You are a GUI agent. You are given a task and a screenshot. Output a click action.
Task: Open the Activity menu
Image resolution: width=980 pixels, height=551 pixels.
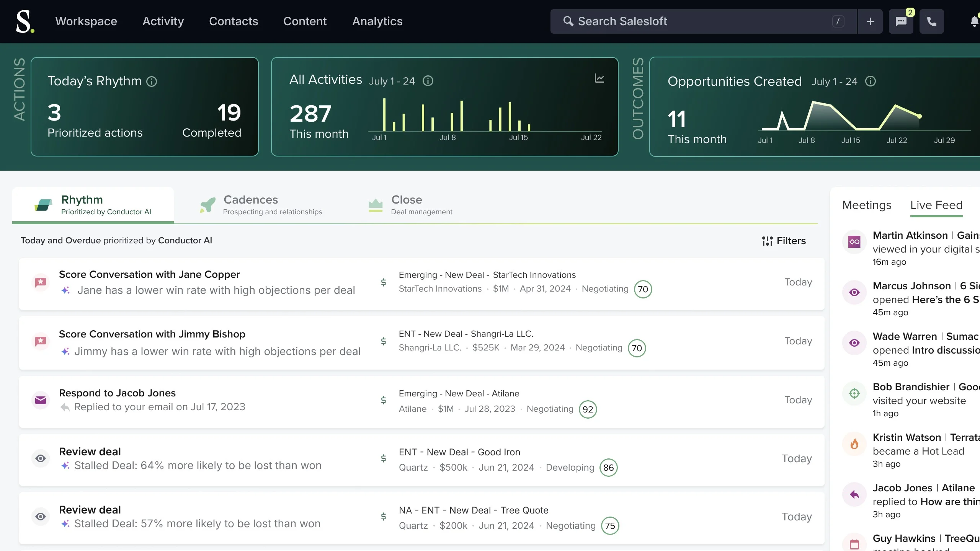pos(163,21)
